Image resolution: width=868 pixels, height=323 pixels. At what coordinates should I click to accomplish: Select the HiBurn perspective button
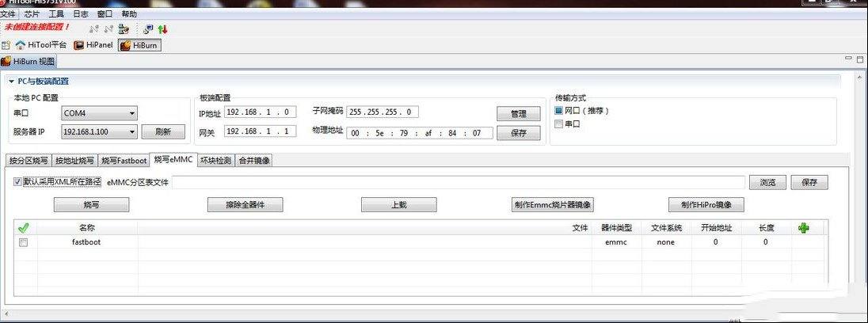(x=139, y=45)
